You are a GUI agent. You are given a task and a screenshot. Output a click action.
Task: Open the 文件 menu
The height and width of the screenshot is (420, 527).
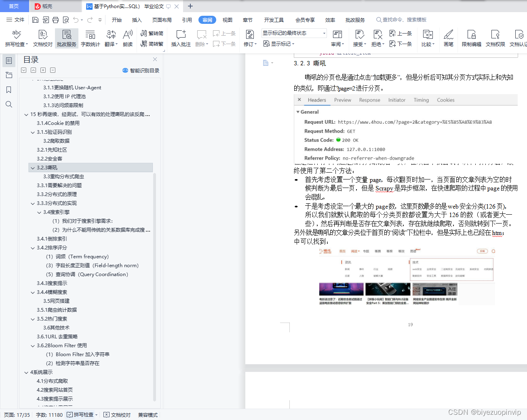(x=15, y=19)
